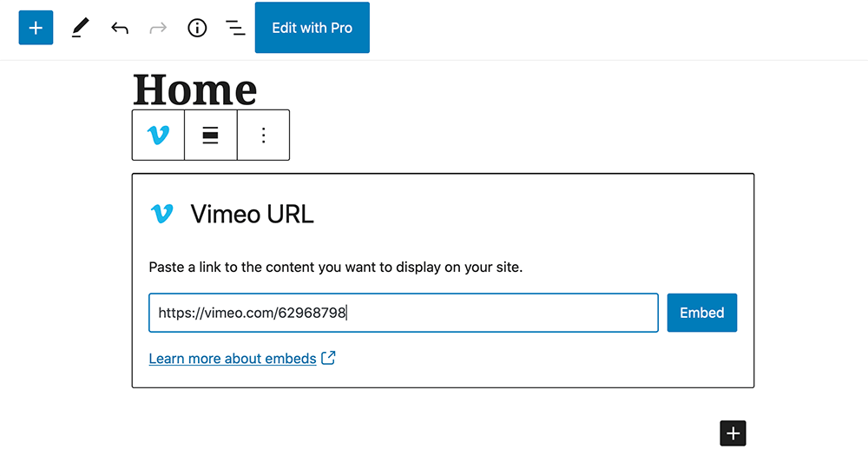Undo the last change

coord(120,28)
